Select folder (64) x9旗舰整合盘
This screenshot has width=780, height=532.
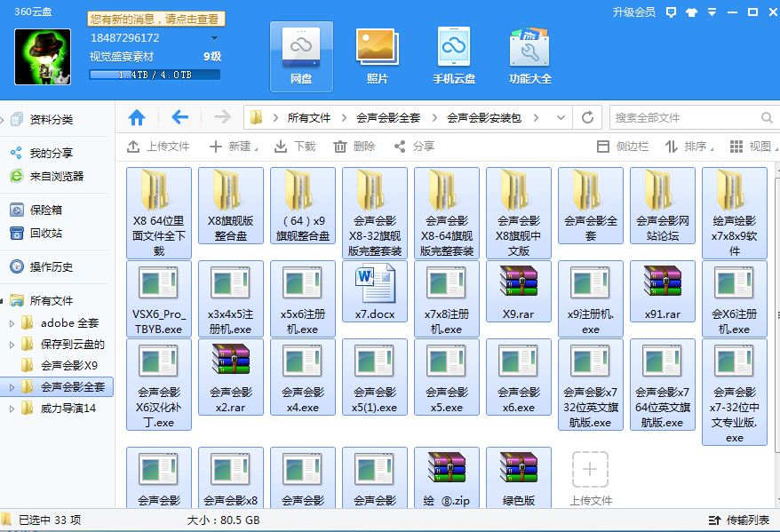(303, 205)
